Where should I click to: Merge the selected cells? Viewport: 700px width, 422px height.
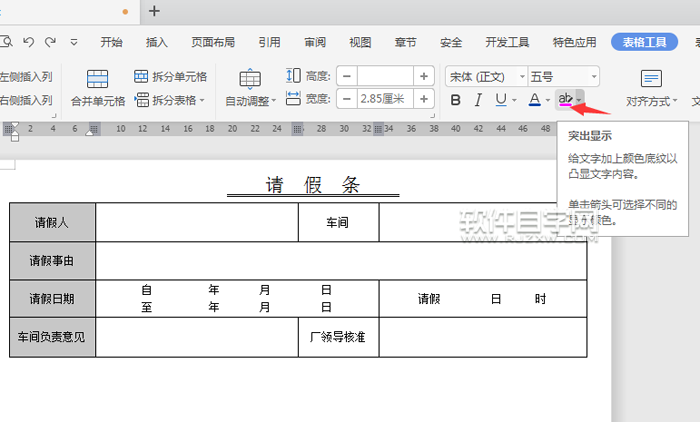(x=98, y=88)
